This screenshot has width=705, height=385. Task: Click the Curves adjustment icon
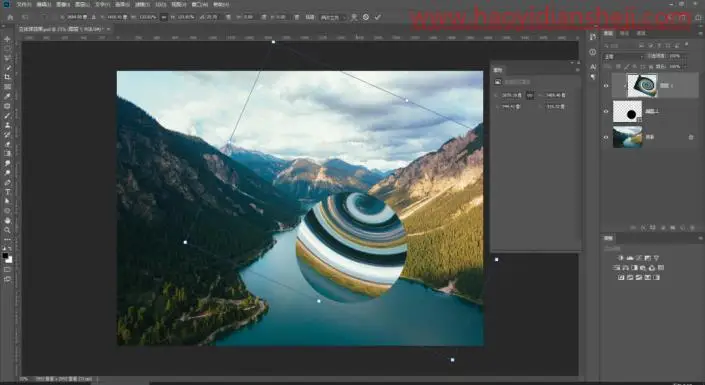tap(639, 258)
